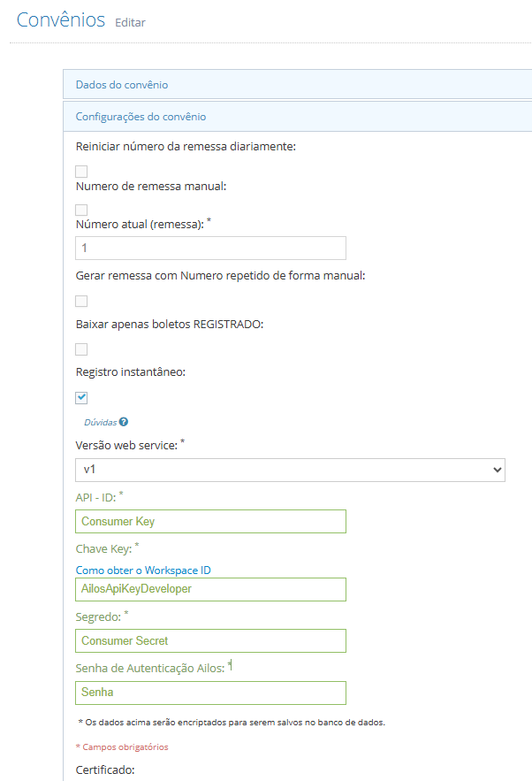The width and height of the screenshot is (532, 781).
Task: Click the dropdown arrow beside v1
Action: [x=497, y=470]
